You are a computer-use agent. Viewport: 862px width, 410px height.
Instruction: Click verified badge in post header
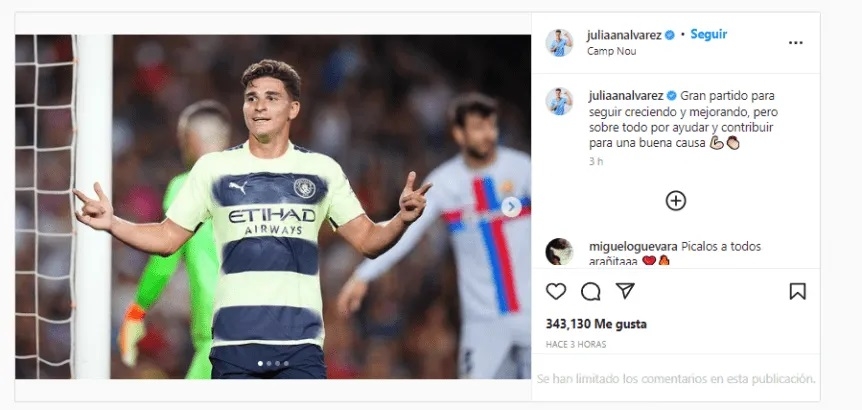(670, 36)
